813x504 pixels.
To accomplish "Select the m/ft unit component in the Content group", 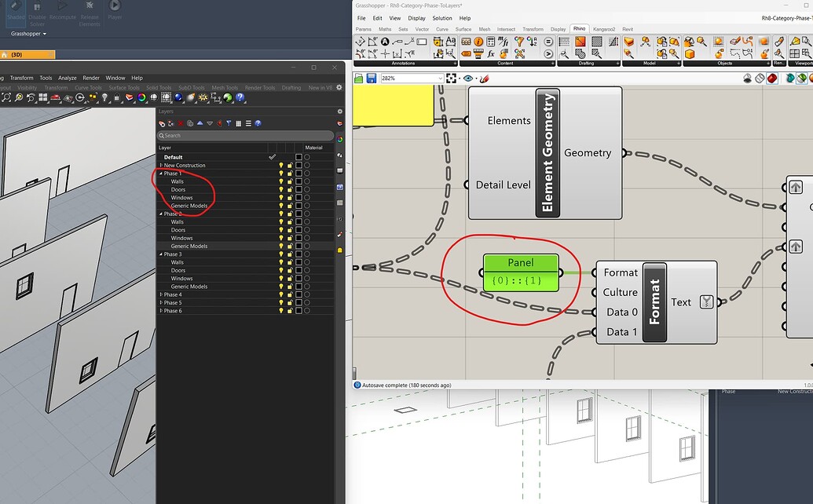I will (503, 42).
